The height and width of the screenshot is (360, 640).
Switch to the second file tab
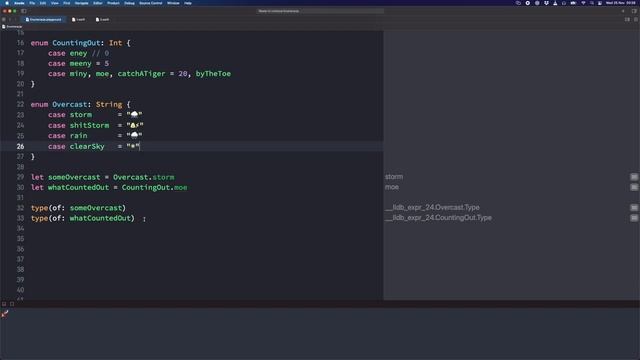(x=78, y=19)
